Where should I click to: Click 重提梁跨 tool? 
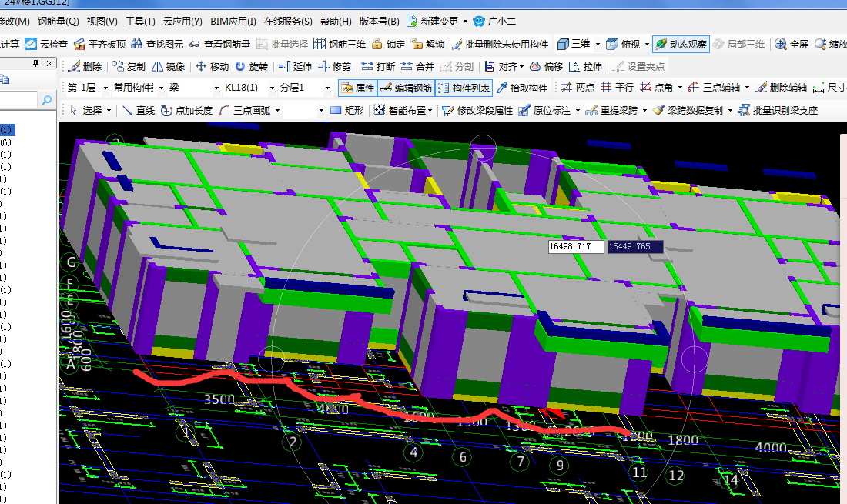click(x=611, y=110)
